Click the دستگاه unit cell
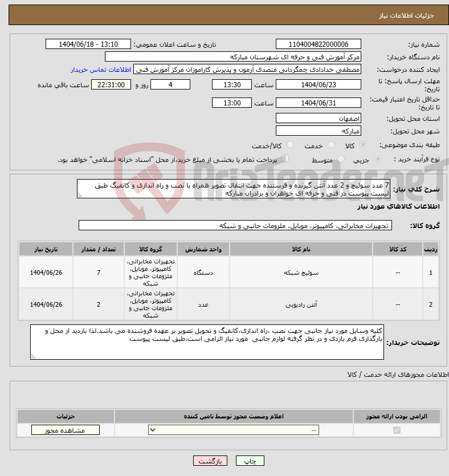 pyautogui.click(x=203, y=272)
